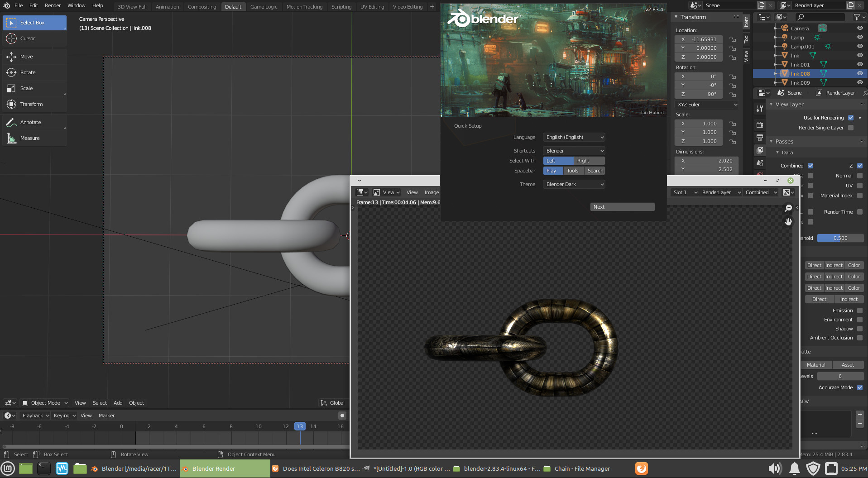Select the Transform tool
The width and height of the screenshot is (868, 478).
pyautogui.click(x=34, y=104)
